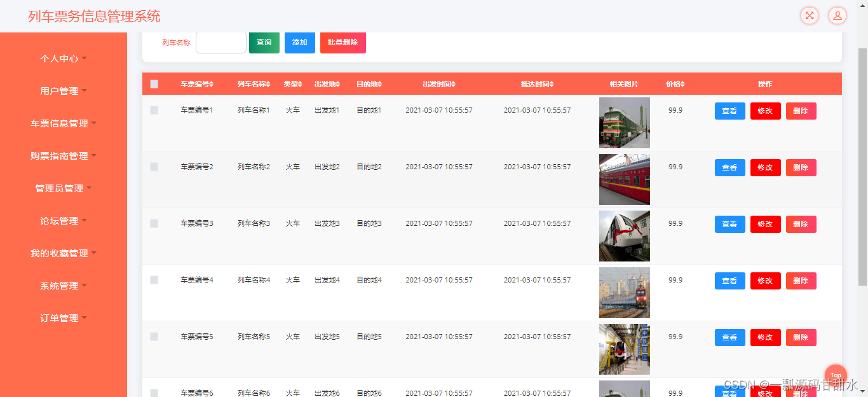Click 删除 for 车票编号4
868x397 pixels.
(801, 281)
